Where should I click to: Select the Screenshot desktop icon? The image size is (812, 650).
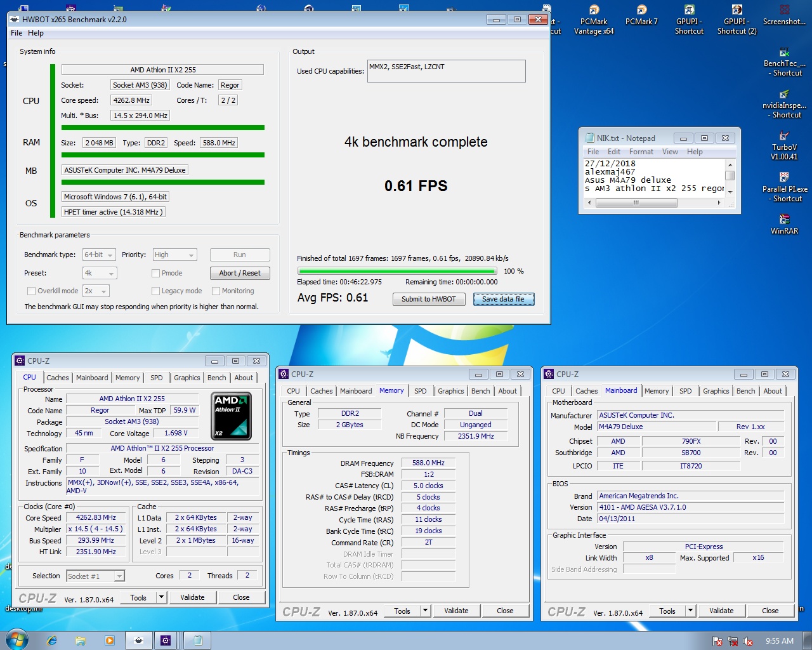(784, 15)
